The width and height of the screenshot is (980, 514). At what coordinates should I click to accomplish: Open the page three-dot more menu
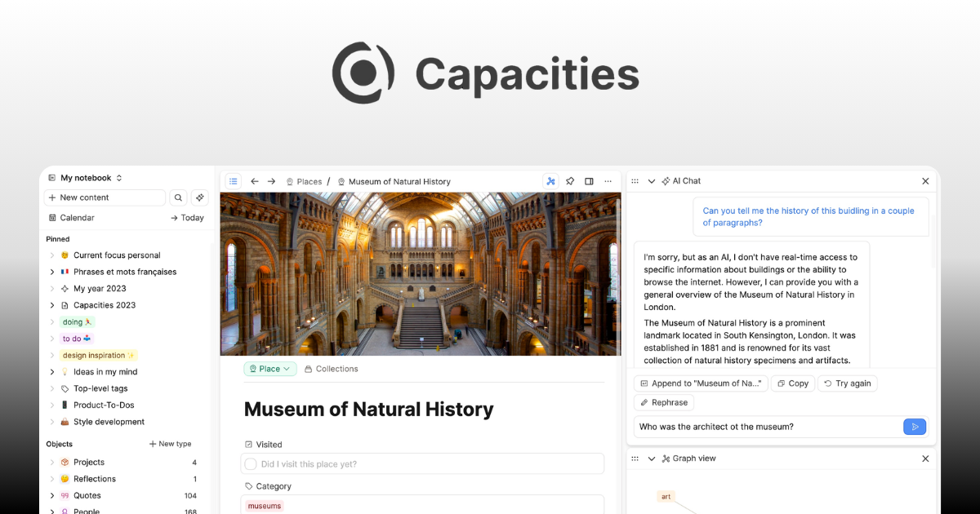click(x=608, y=181)
